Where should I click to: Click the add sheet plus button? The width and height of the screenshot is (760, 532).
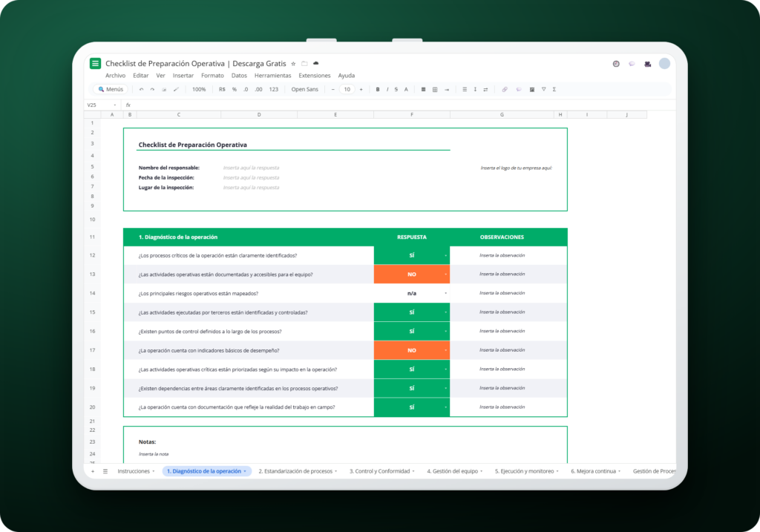point(93,471)
